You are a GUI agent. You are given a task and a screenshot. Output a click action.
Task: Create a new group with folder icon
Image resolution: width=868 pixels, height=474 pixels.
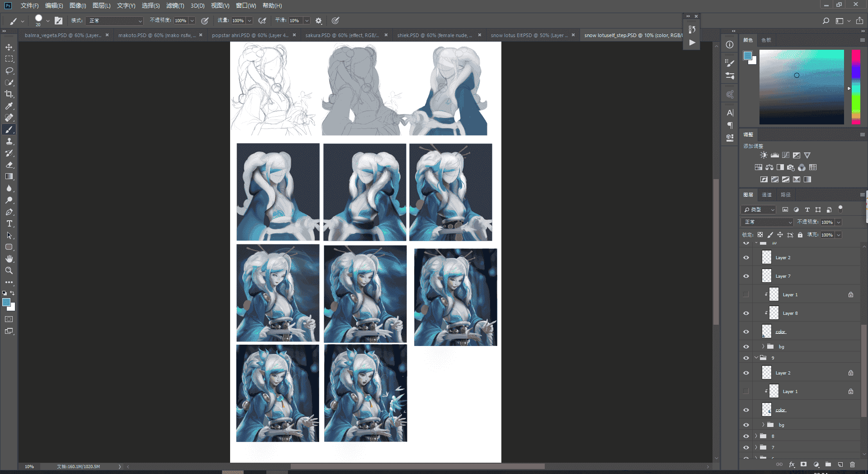(x=828, y=465)
